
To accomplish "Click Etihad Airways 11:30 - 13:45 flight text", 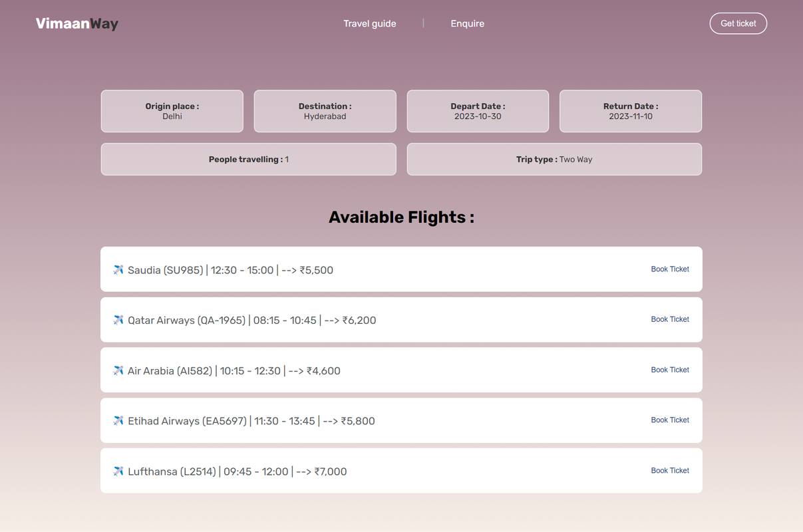I will coord(251,421).
